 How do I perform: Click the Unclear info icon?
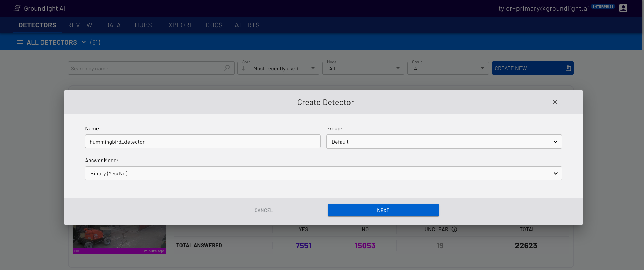454,229
